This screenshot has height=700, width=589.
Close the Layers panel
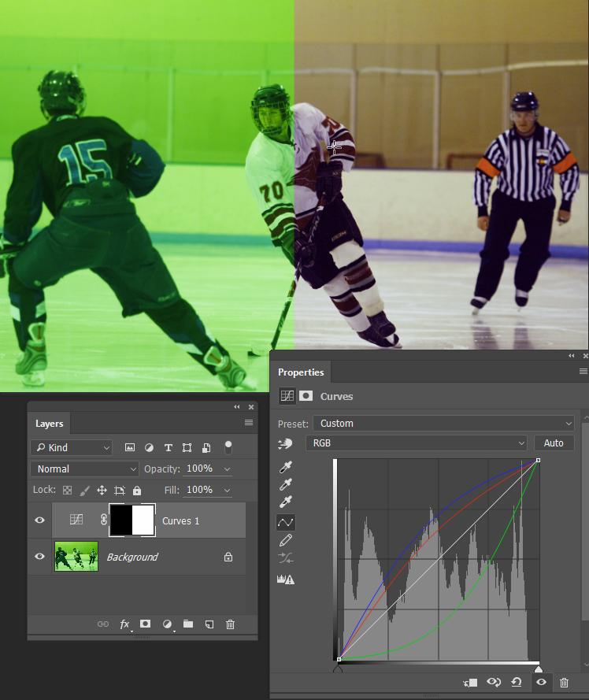pos(251,407)
